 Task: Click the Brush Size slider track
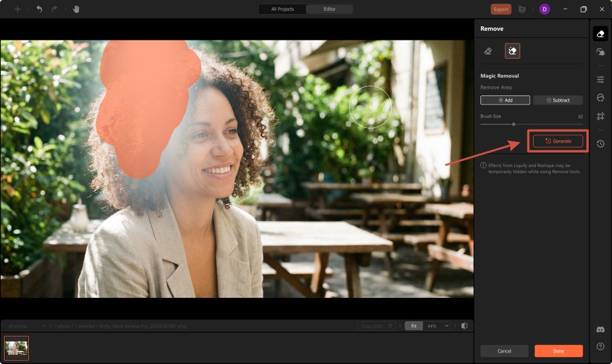pos(531,124)
